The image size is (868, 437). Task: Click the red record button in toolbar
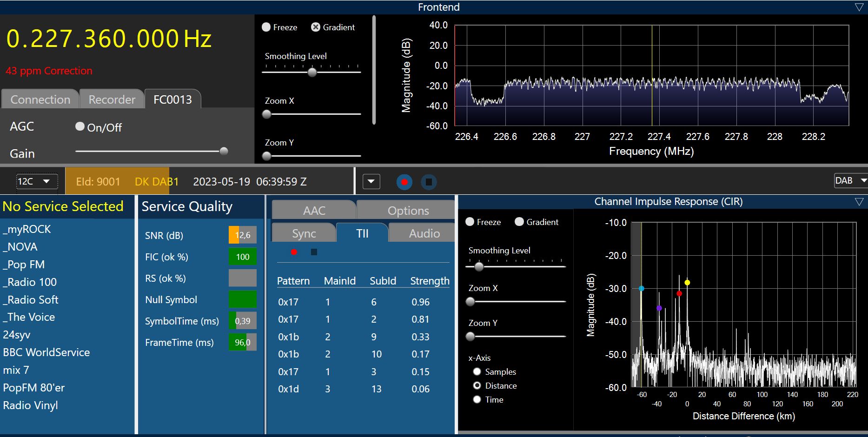404,182
